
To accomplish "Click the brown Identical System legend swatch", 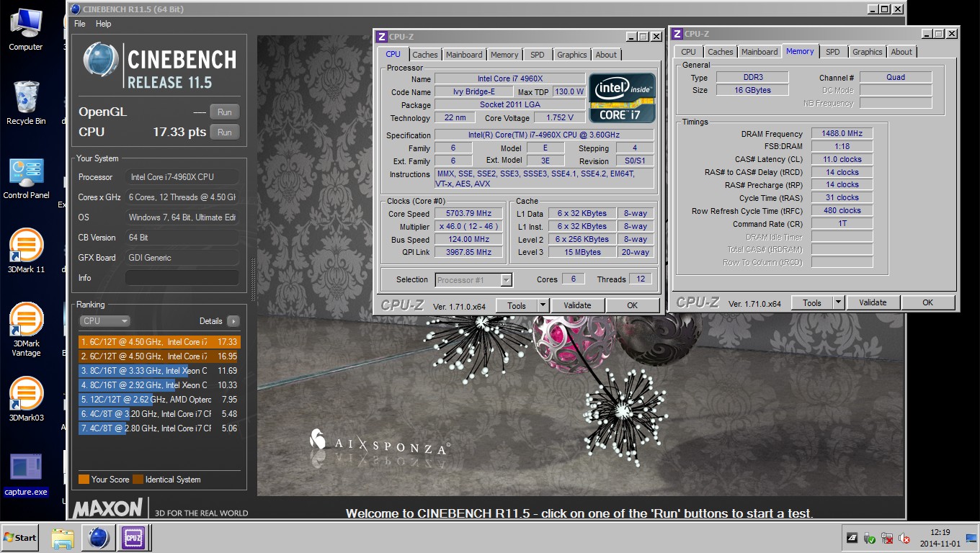I will point(138,480).
